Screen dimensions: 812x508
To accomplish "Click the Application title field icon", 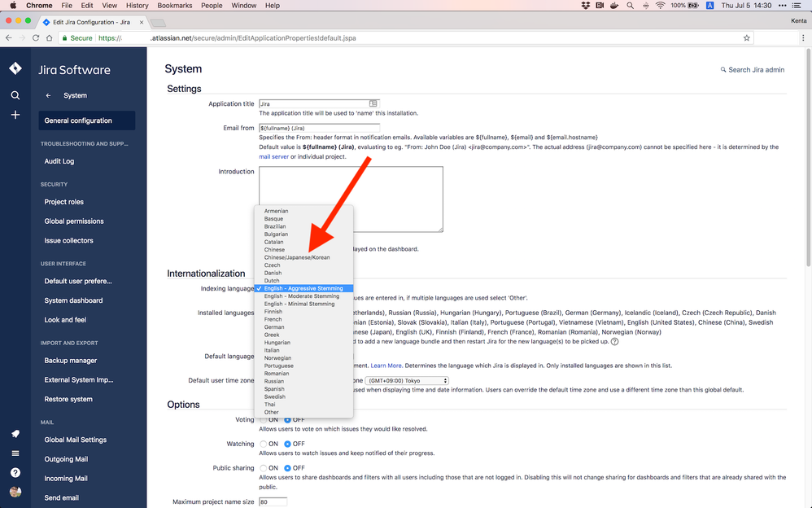I will tap(373, 103).
